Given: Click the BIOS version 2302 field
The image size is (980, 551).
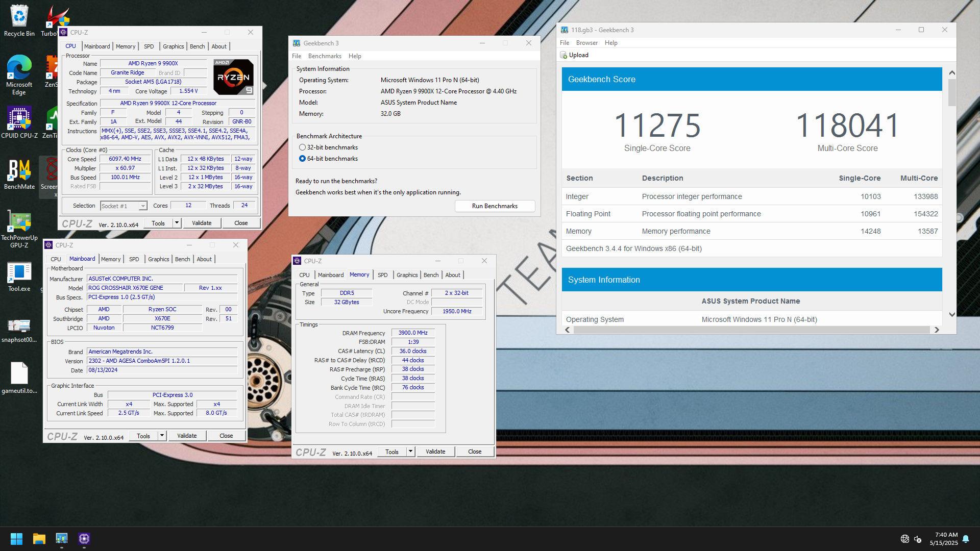Looking at the screenshot, I should coord(162,361).
